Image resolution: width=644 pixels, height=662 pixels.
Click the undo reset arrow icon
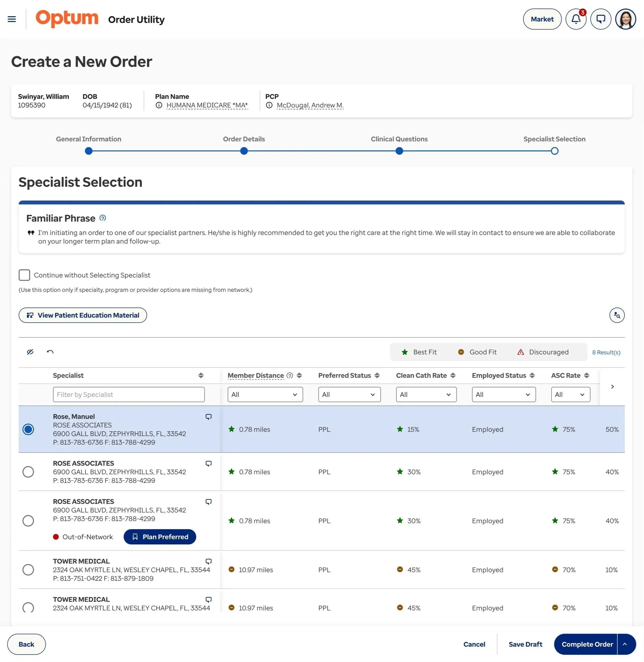[50, 352]
